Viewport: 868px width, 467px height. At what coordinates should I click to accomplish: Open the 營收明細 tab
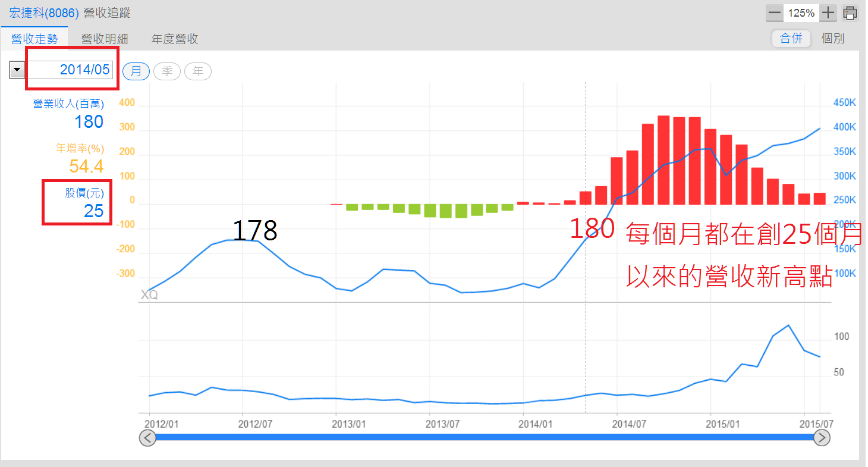pos(105,39)
